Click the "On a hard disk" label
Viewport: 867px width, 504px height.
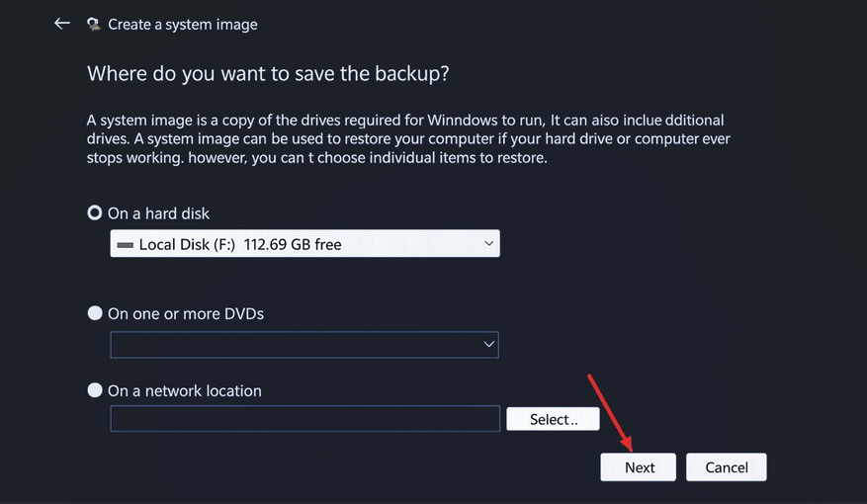158,213
